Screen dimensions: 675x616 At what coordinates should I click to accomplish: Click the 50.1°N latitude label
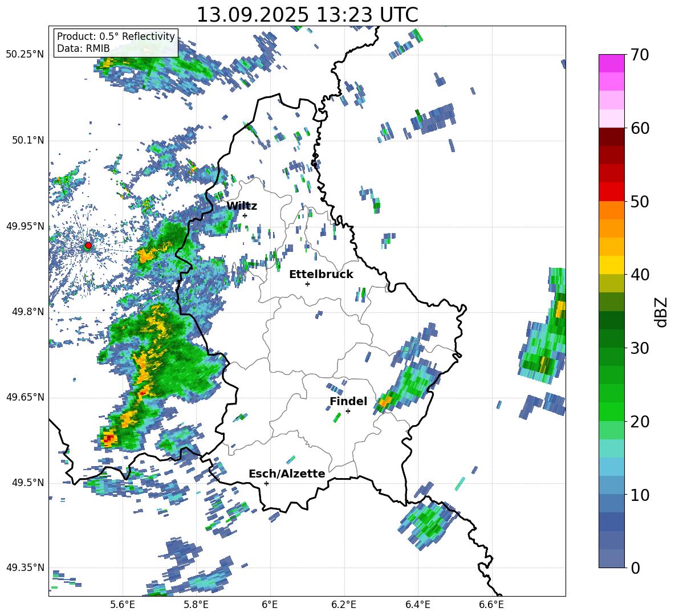click(27, 140)
